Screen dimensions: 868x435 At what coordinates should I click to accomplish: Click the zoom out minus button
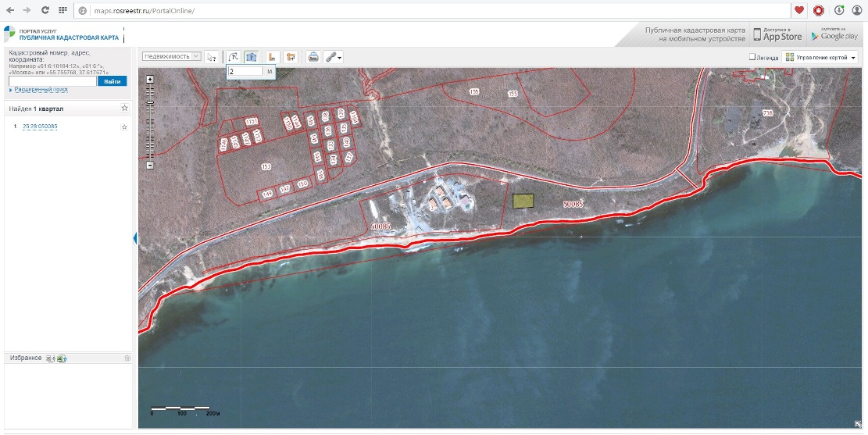[150, 165]
